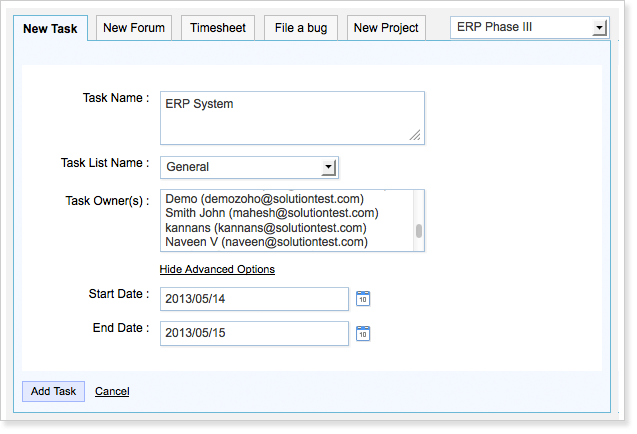Switch to the New Forum tab
Image resolution: width=637 pixels, height=434 pixels.
(135, 28)
